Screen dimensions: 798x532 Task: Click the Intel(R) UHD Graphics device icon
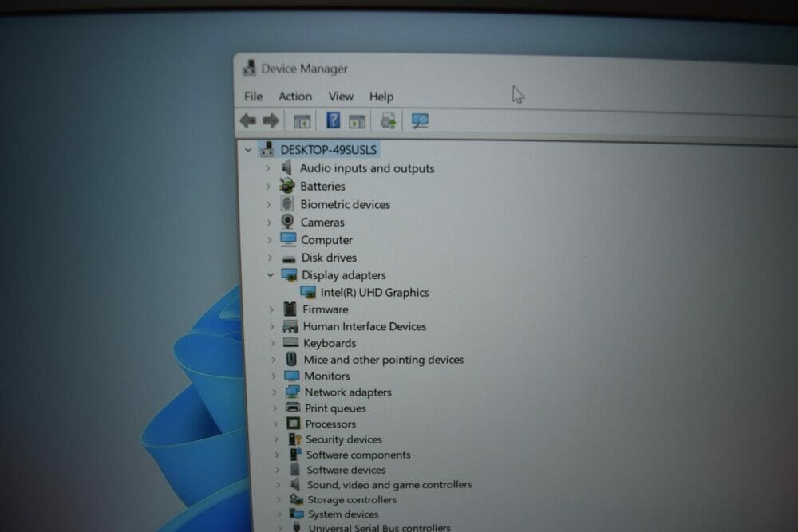308,292
